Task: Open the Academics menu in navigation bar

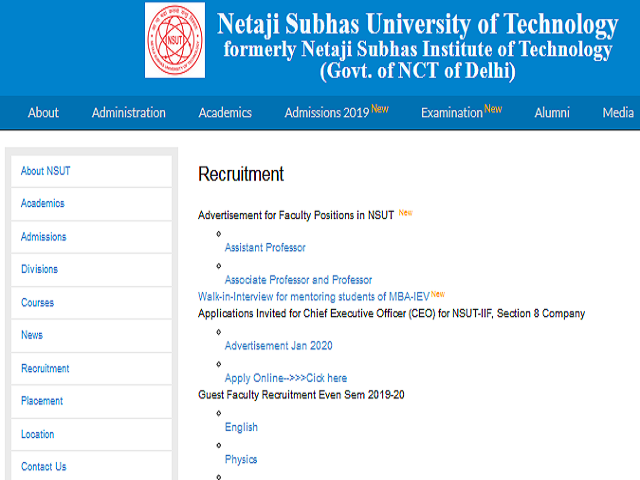Action: [x=225, y=113]
